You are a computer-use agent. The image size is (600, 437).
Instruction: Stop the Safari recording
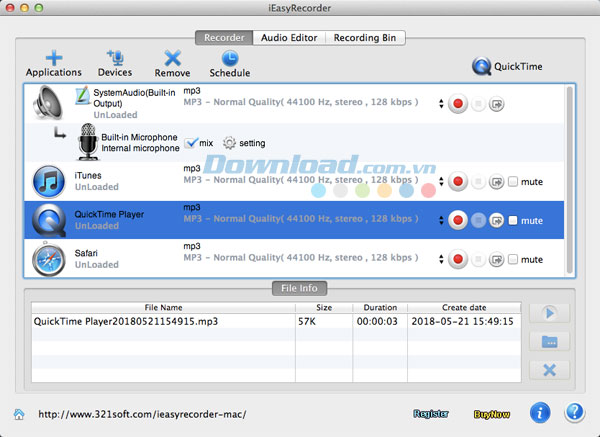478,259
